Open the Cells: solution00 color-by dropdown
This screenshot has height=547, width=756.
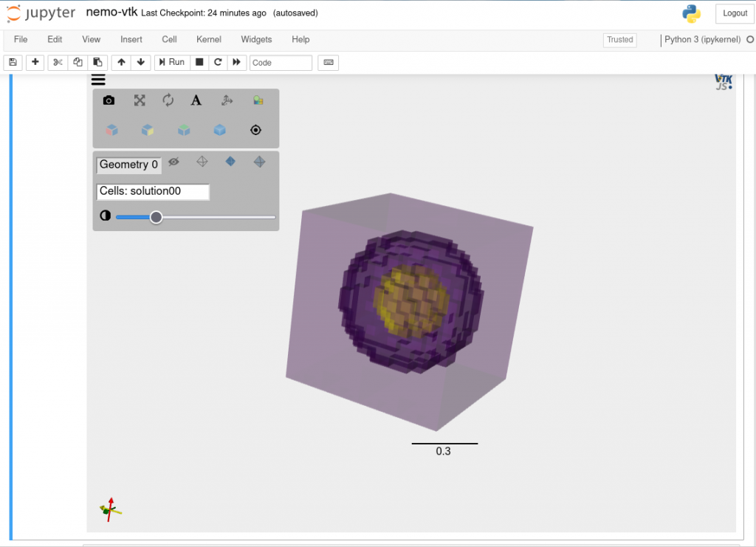(153, 191)
